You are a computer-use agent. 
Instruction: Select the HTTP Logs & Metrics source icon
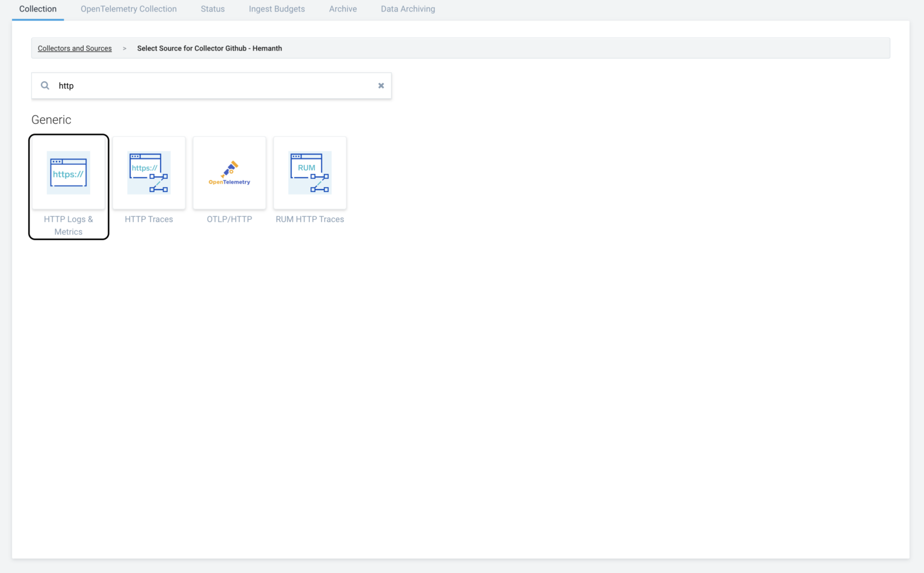69,173
